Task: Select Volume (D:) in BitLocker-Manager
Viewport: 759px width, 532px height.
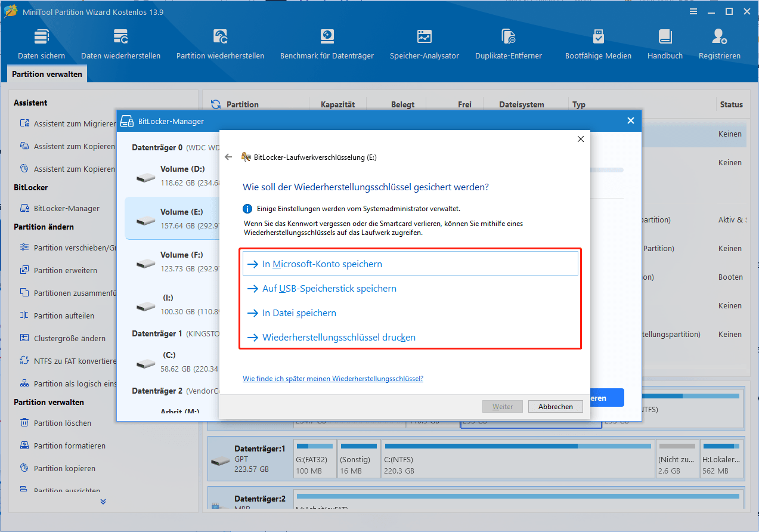Action: (172, 176)
